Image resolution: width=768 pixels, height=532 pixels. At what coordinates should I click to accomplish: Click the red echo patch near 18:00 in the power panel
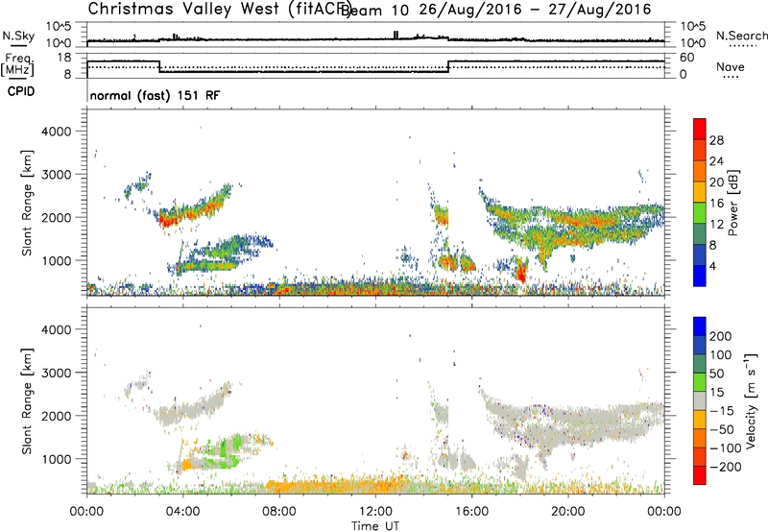pos(521,272)
